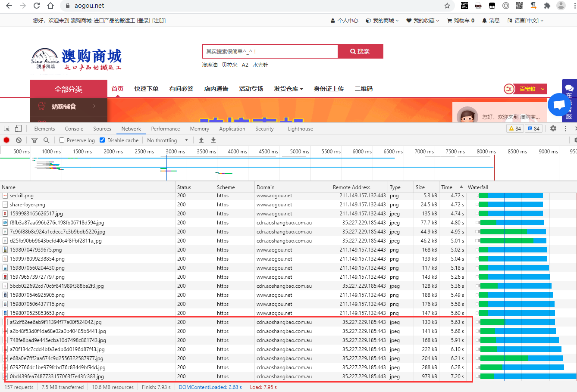
Task: Open the Chrome profile avatar
Action: tap(561, 6)
